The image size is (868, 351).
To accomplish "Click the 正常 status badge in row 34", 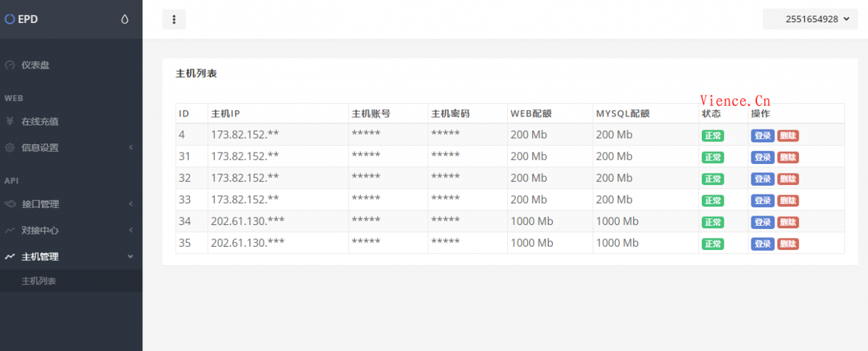I will click(713, 222).
